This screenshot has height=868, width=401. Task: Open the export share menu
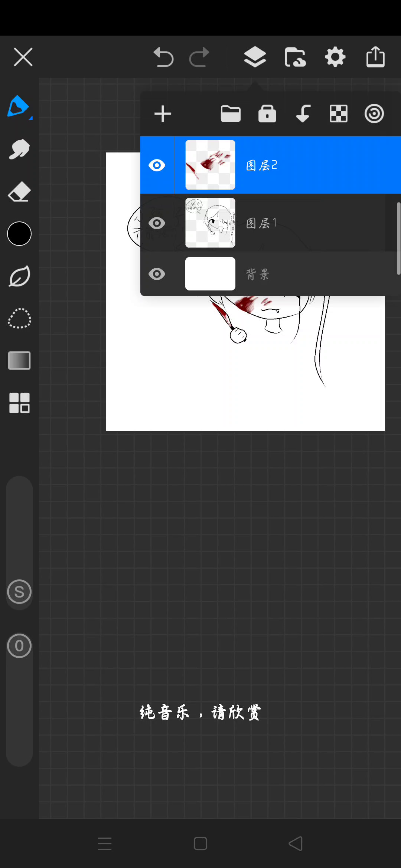375,57
